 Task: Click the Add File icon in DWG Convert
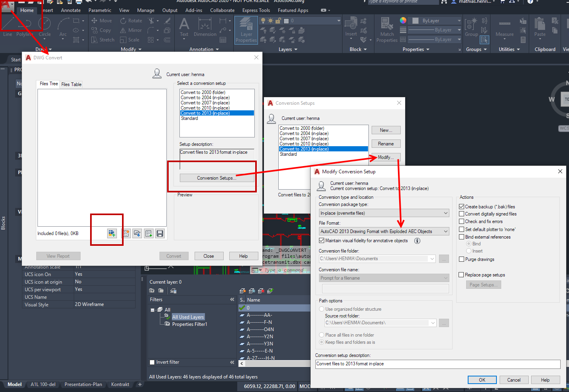(x=112, y=233)
